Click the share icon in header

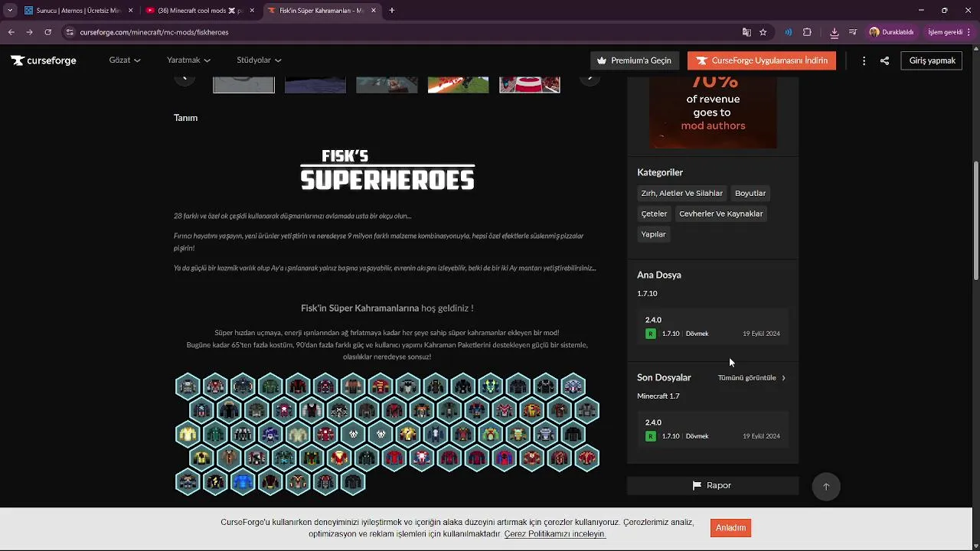click(884, 60)
